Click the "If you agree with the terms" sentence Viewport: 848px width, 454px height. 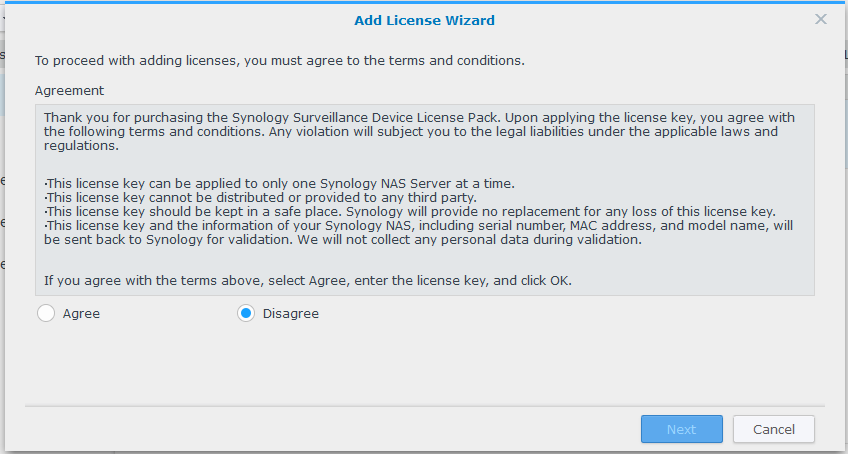click(307, 279)
